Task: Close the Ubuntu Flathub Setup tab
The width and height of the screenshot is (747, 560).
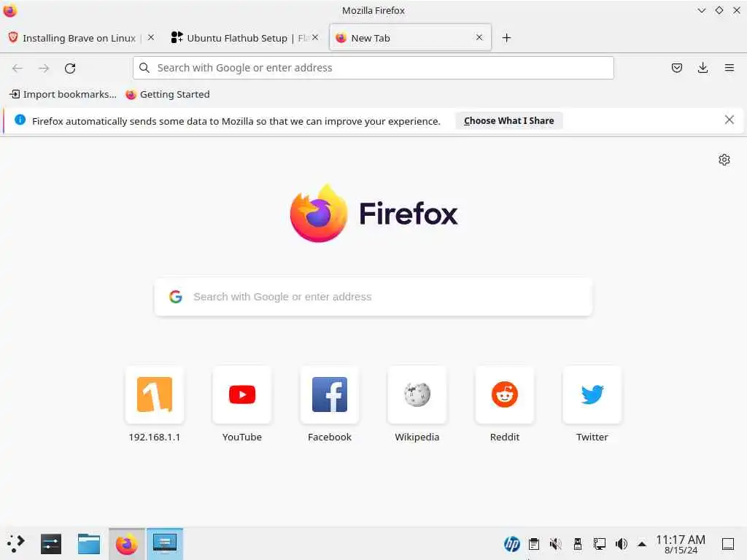Action: tap(315, 37)
